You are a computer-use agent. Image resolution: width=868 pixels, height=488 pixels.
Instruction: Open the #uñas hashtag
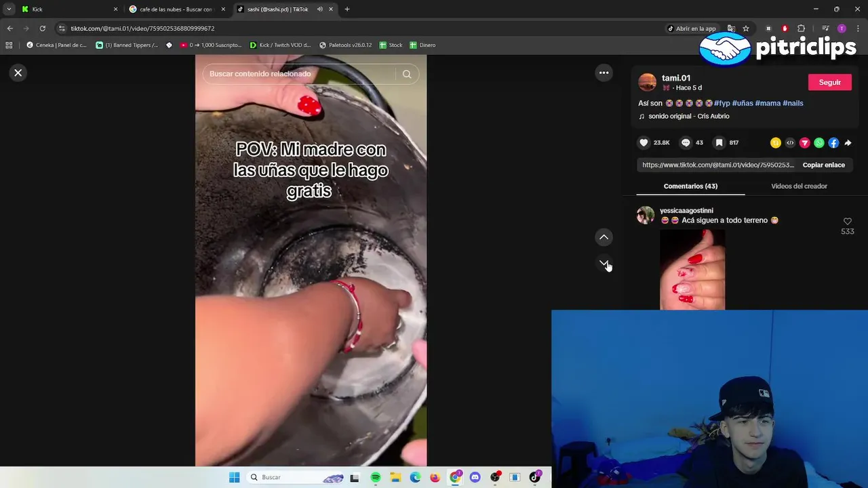click(x=743, y=103)
